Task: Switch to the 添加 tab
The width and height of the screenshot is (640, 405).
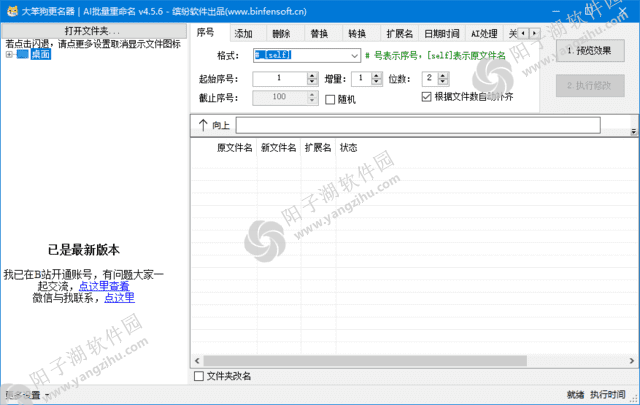Action: [244, 33]
